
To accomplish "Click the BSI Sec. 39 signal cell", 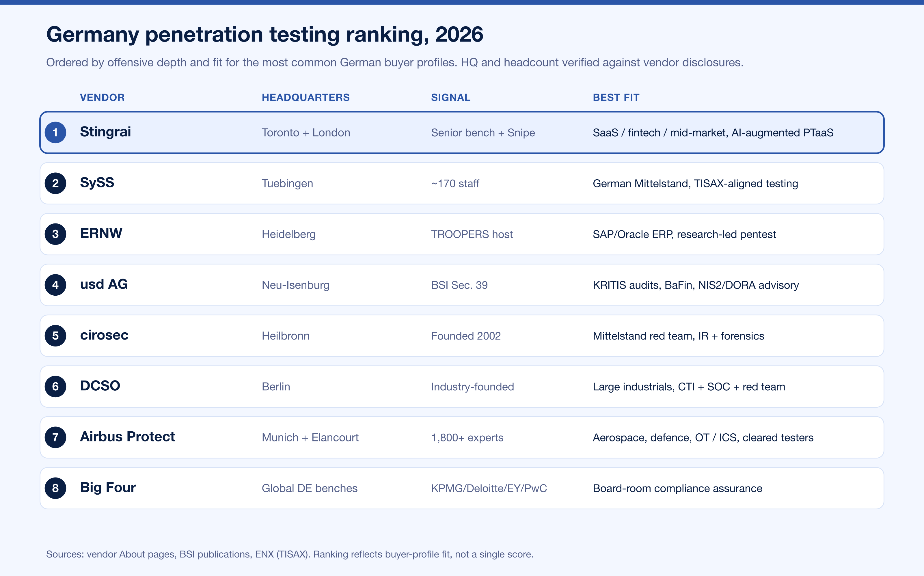I will pyautogui.click(x=459, y=285).
